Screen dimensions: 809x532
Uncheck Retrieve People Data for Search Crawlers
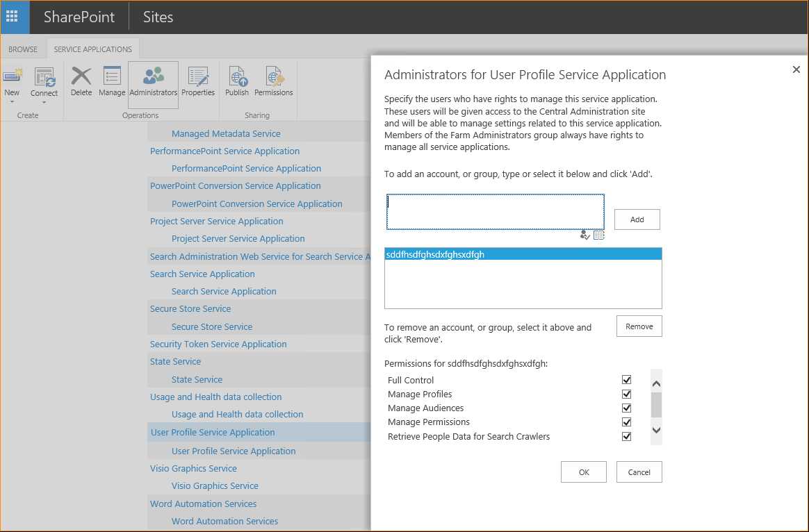[x=626, y=436]
